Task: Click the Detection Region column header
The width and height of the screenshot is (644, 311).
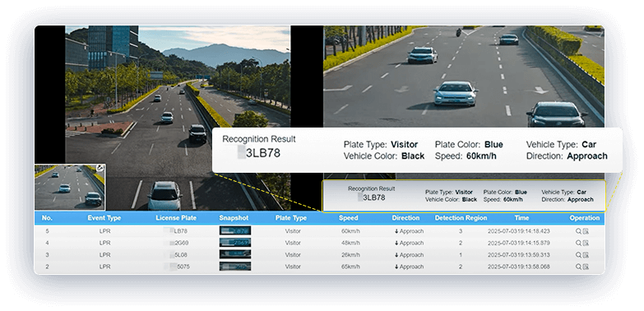Action: click(461, 218)
